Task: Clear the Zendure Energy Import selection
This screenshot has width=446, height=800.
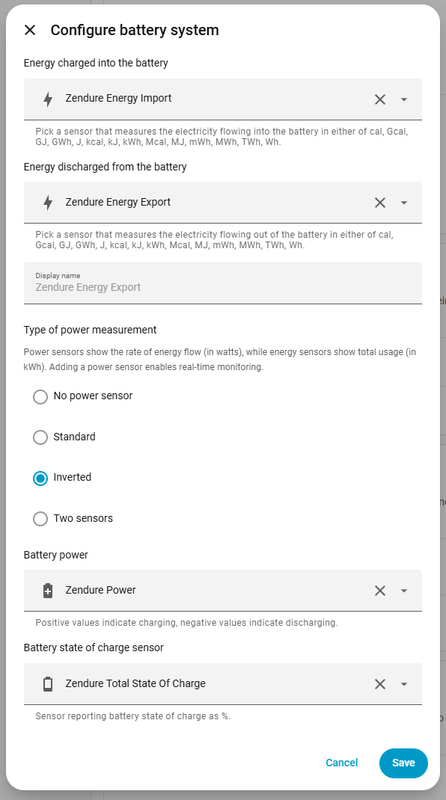Action: [x=380, y=99]
